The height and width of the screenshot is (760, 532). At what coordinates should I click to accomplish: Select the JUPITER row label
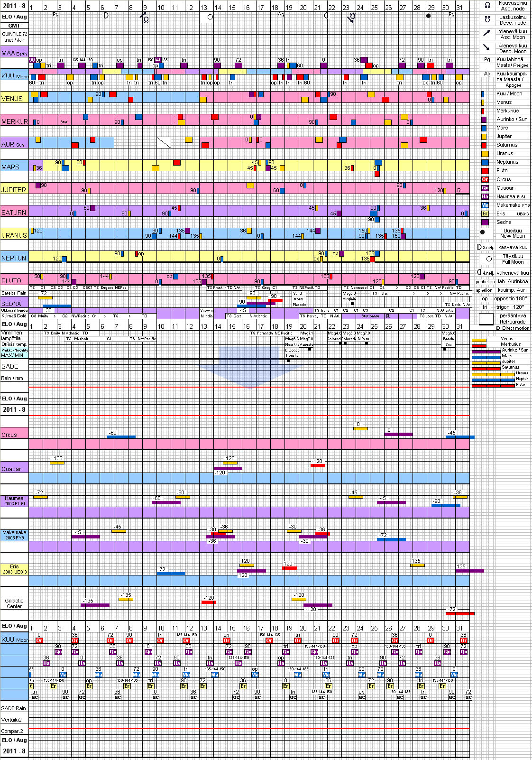(13, 190)
